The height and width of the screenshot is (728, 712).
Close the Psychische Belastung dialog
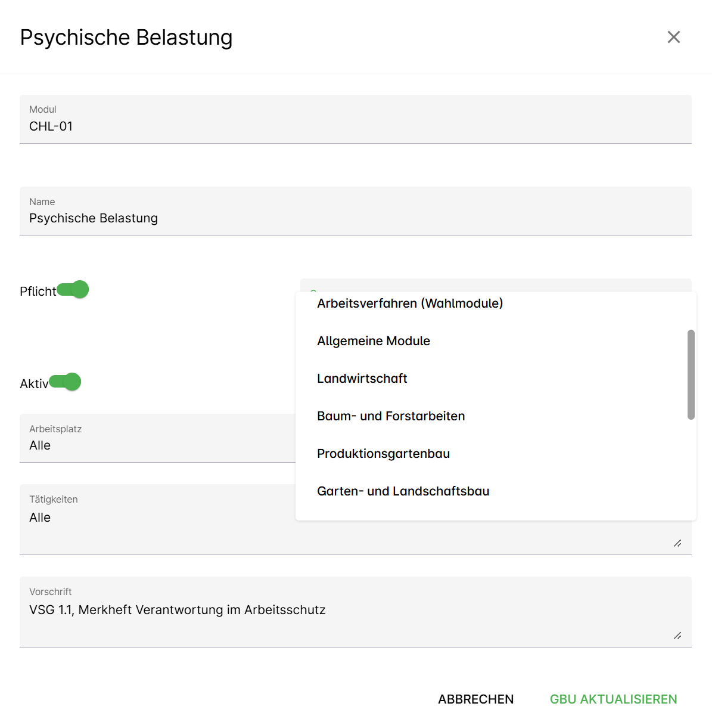pyautogui.click(x=673, y=37)
